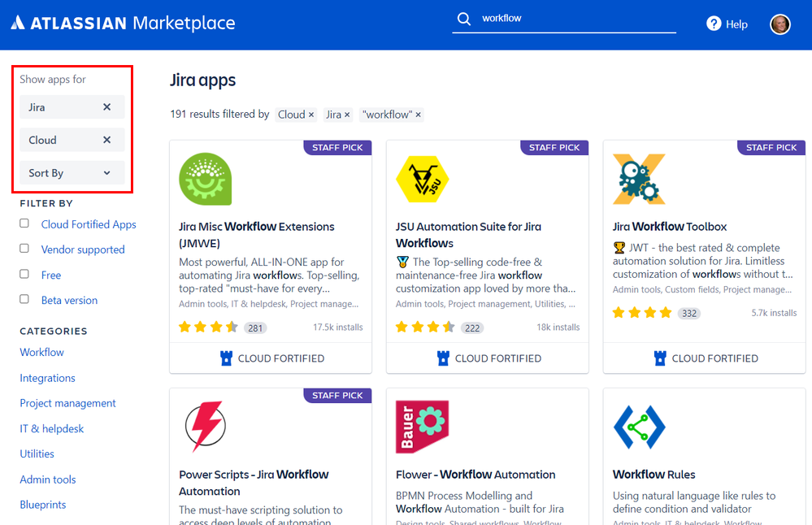812x525 pixels.
Task: Click the Staff Pick ribbon on JSU
Action: pyautogui.click(x=554, y=148)
